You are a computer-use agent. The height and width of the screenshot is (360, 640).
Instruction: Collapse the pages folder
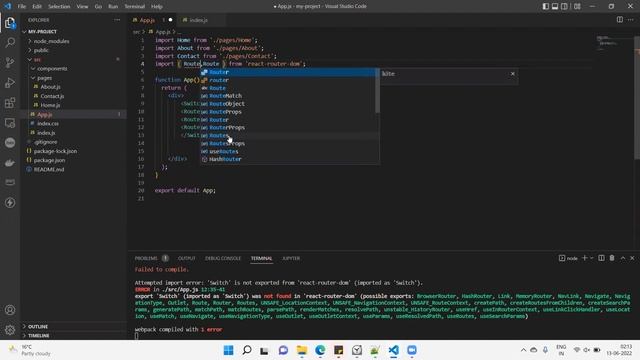(x=44, y=78)
